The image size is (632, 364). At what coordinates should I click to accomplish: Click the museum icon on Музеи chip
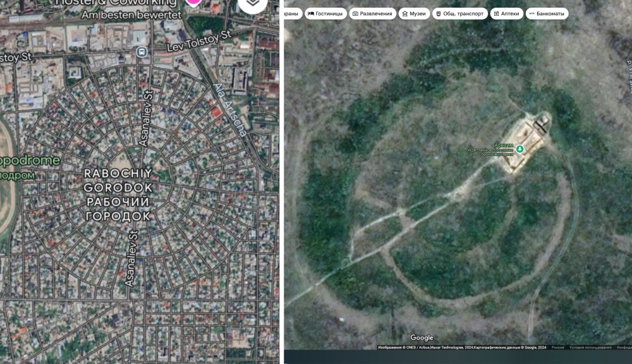click(404, 14)
